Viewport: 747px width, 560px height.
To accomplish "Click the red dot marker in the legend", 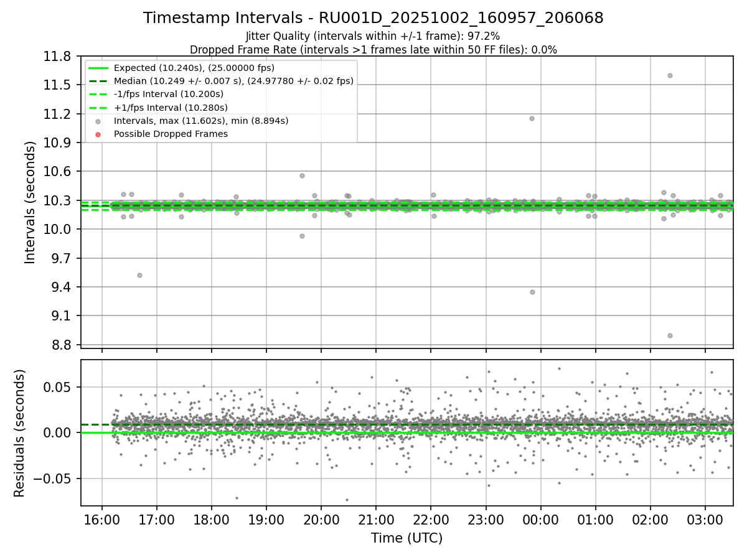I will point(98,134).
